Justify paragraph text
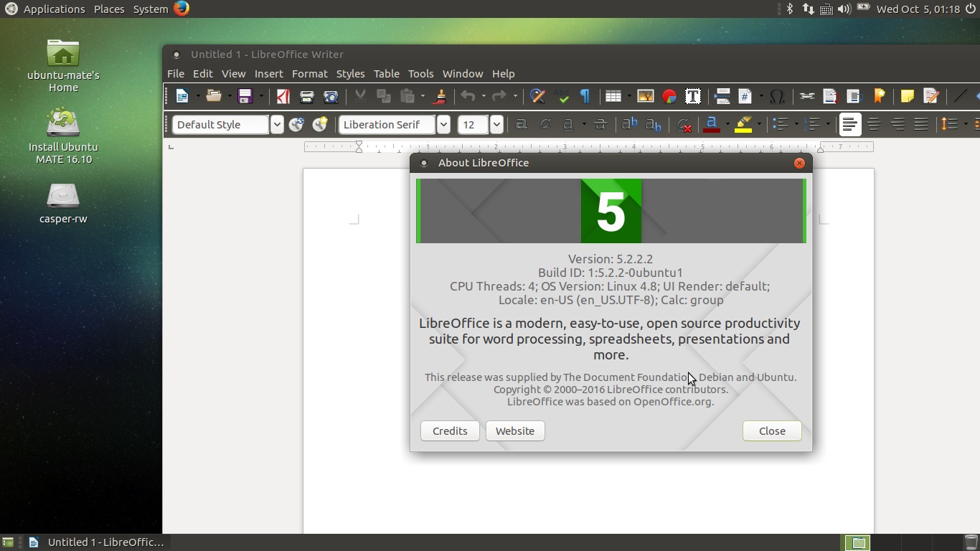This screenshot has height=551, width=980. point(921,124)
